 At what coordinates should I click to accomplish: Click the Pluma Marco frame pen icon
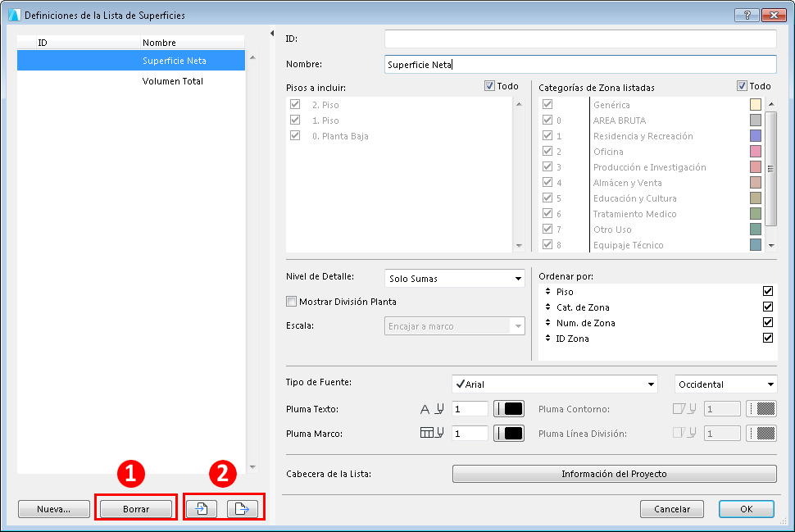coord(432,433)
